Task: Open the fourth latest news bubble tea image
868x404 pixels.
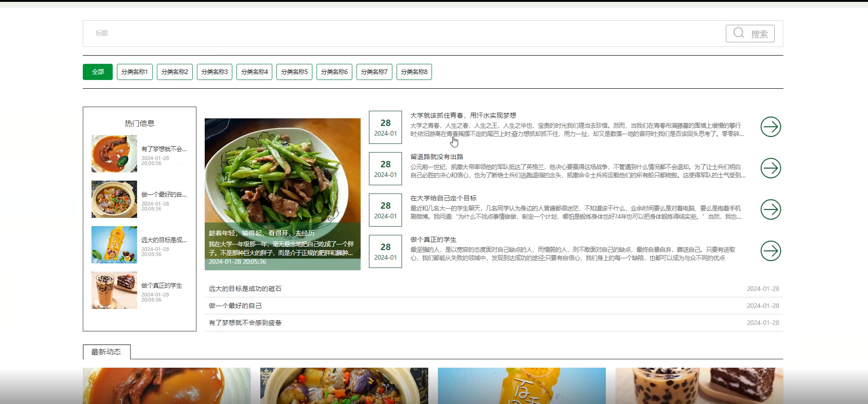Action: click(699, 386)
